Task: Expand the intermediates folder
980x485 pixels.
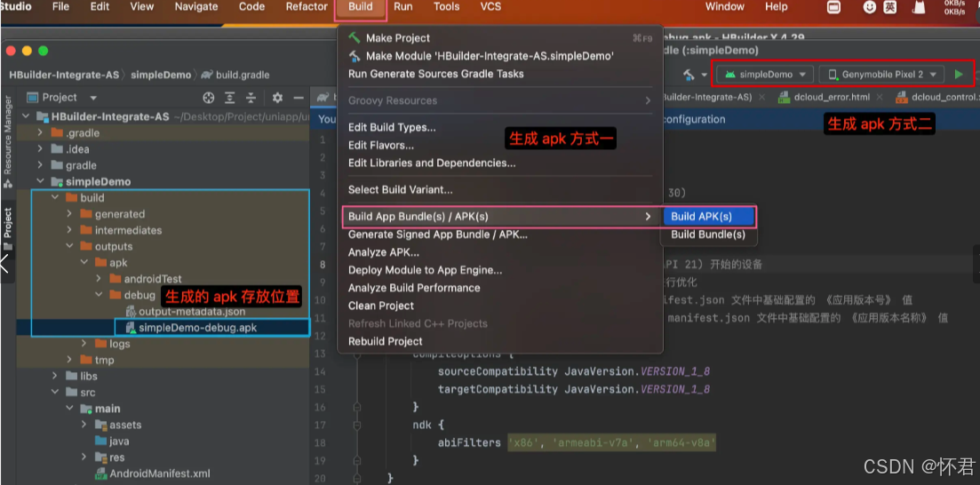Action: 69,230
